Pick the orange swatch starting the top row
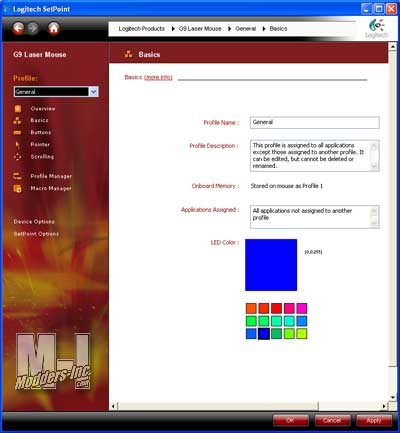Image resolution: width=400 pixels, height=433 pixels. (251, 308)
